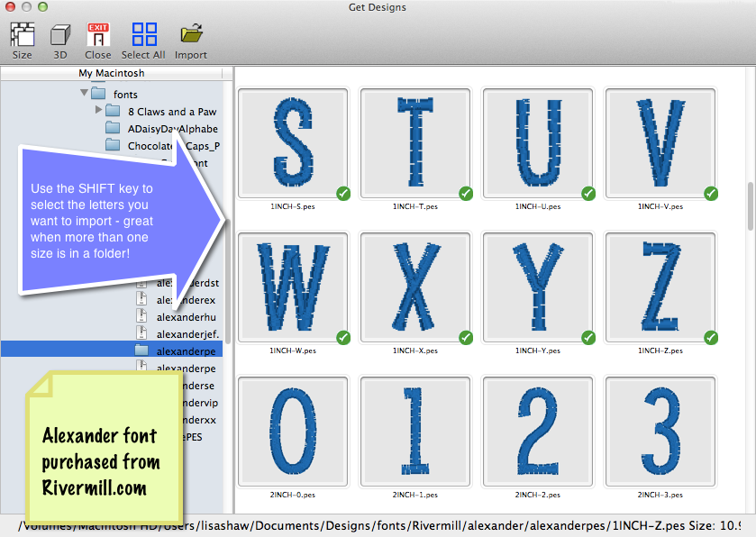Screen dimensions: 756x537
Task: Select the number 2 design thumbnail
Action: coord(538,432)
